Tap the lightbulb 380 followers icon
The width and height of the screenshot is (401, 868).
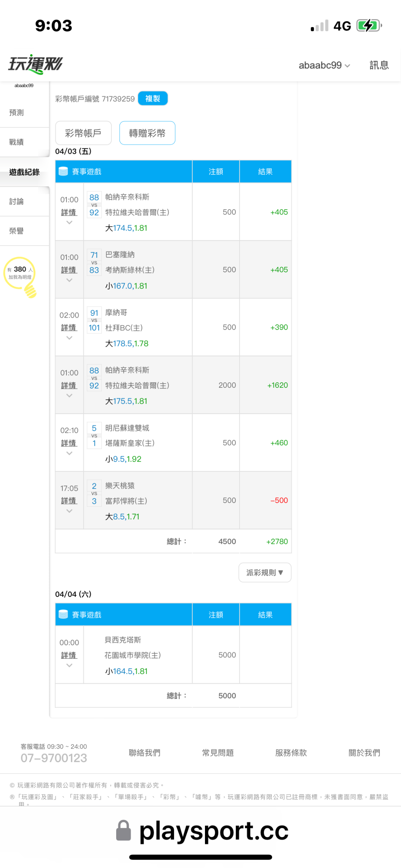pyautogui.click(x=20, y=276)
